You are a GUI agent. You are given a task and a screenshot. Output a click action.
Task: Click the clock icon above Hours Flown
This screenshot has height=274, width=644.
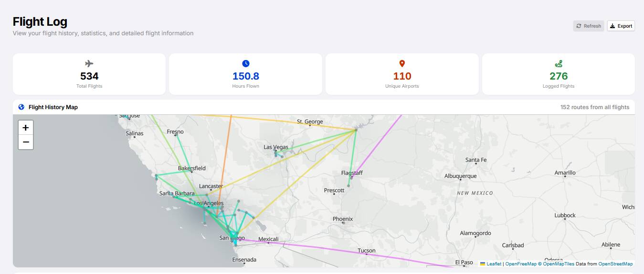point(246,63)
